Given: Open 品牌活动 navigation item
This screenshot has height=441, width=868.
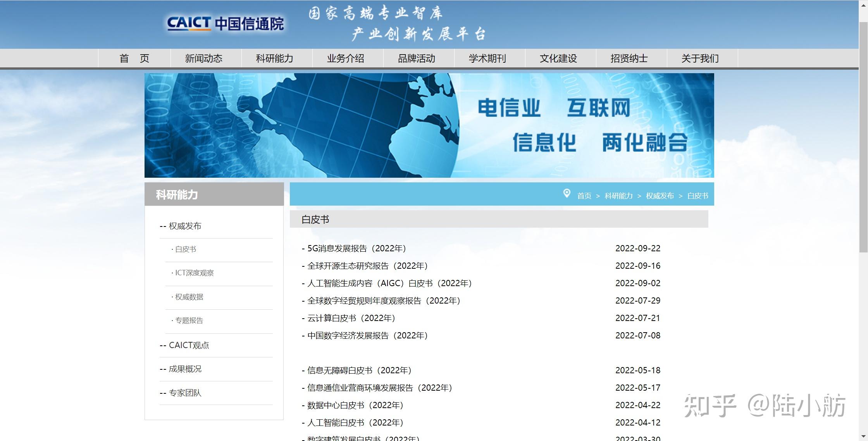Looking at the screenshot, I should click(x=417, y=58).
